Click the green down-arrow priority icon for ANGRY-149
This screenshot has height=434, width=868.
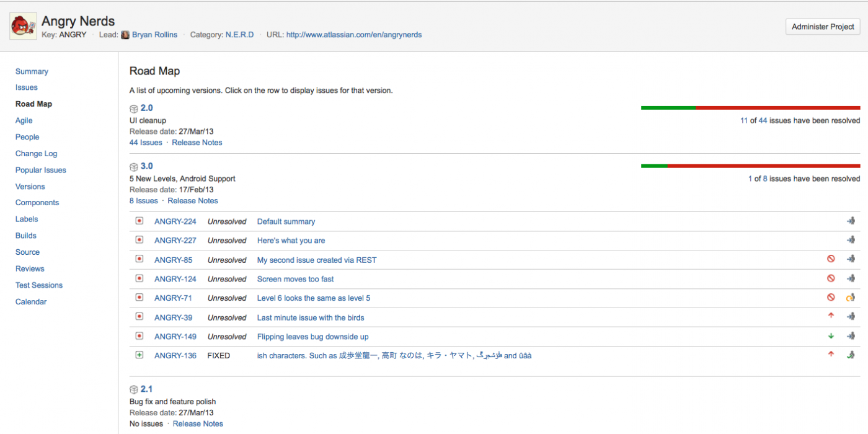pos(831,336)
